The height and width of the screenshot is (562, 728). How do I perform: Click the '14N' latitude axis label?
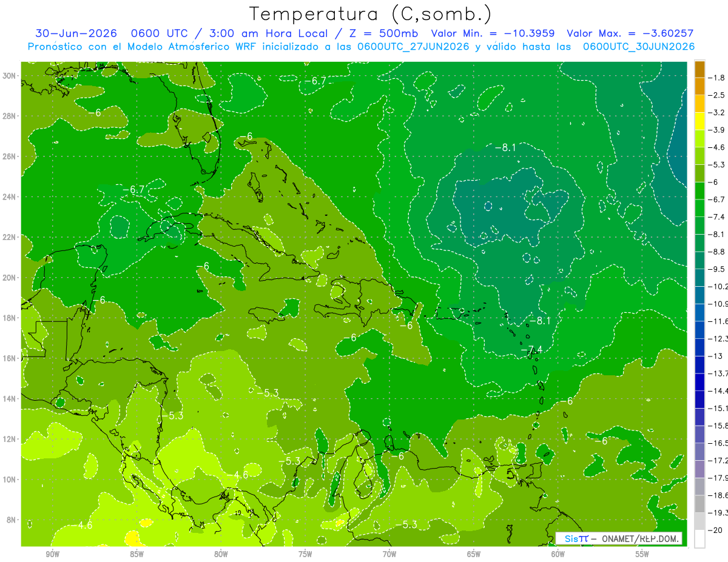coord(10,398)
